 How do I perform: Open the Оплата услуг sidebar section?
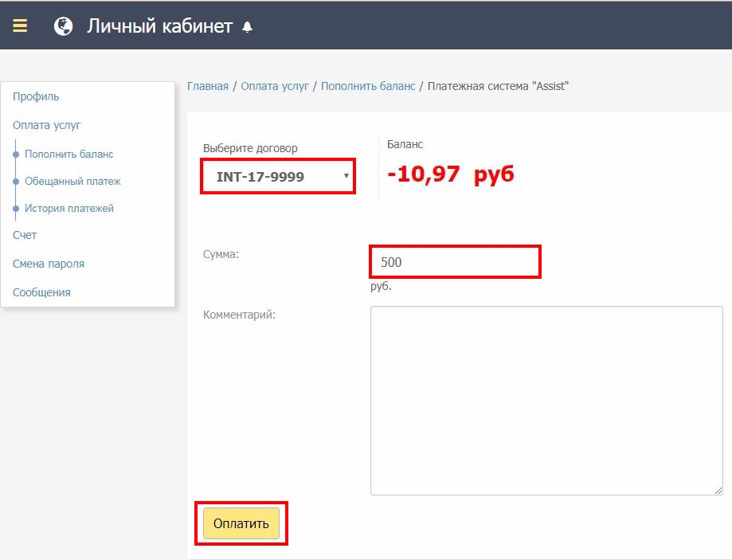point(47,125)
